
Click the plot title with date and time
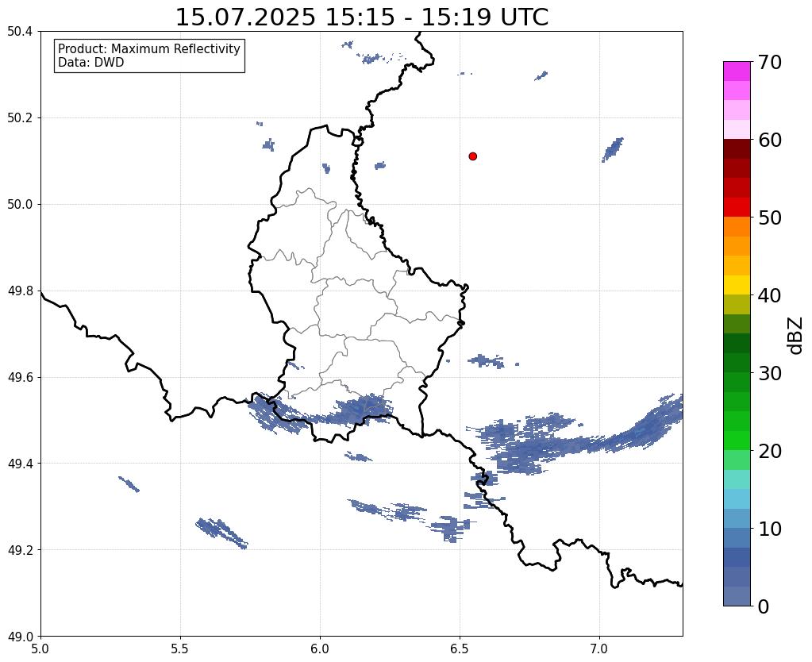[x=362, y=17]
